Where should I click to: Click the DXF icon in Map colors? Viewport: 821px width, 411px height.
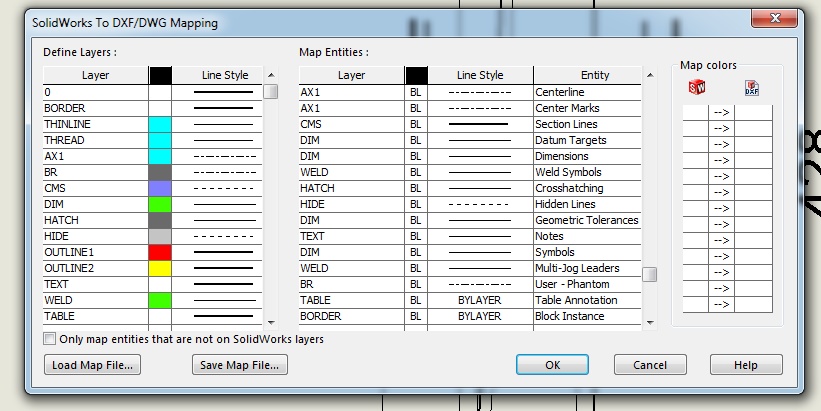click(752, 87)
